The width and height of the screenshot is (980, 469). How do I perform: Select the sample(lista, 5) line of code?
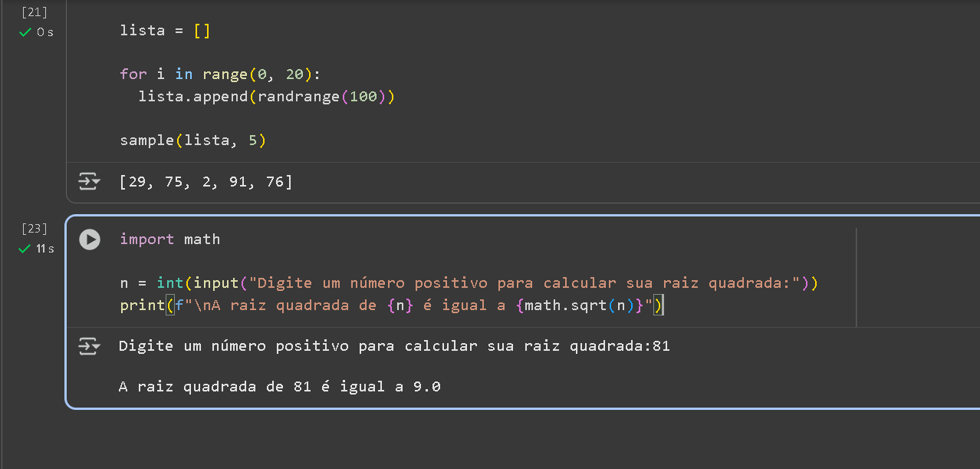[191, 140]
